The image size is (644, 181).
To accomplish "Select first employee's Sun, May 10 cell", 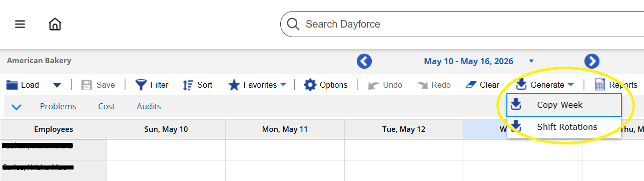I will click(x=166, y=149).
